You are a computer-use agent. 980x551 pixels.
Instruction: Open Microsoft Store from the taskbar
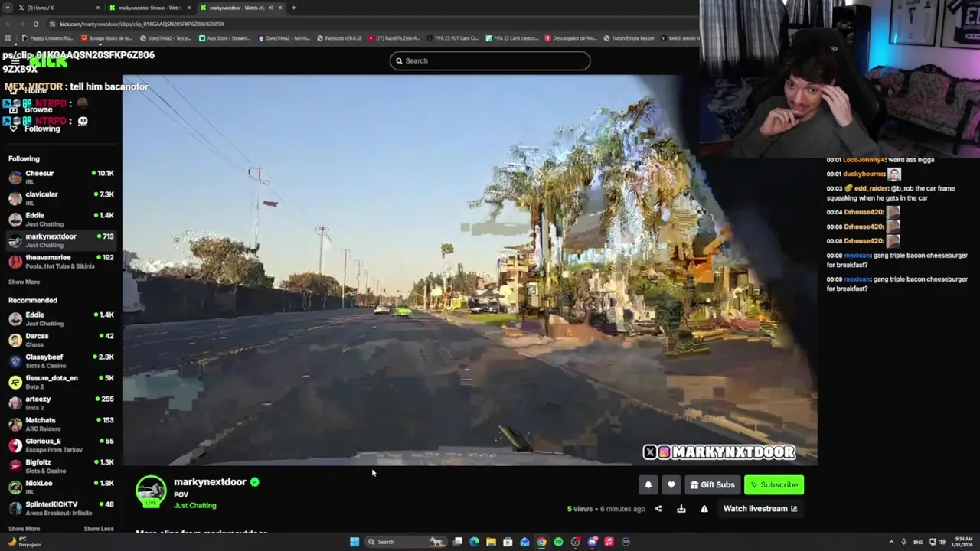point(508,542)
